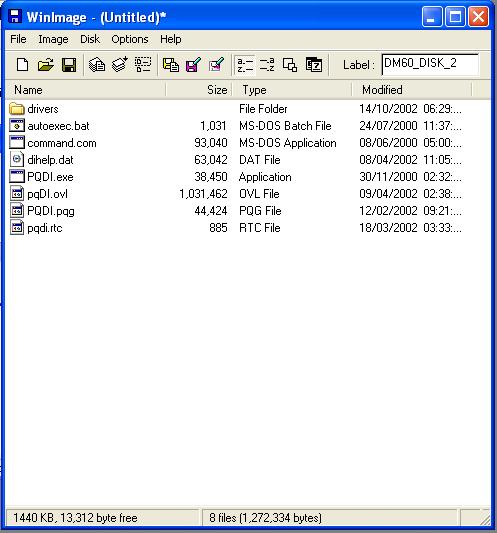Maximize the WinImage window
The width and height of the screenshot is (497, 533).
(x=455, y=16)
